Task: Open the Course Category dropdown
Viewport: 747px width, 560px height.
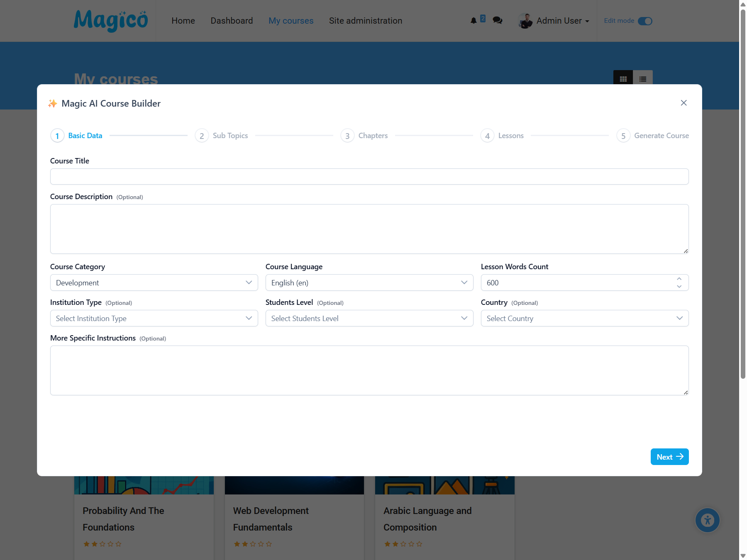Action: point(154,282)
